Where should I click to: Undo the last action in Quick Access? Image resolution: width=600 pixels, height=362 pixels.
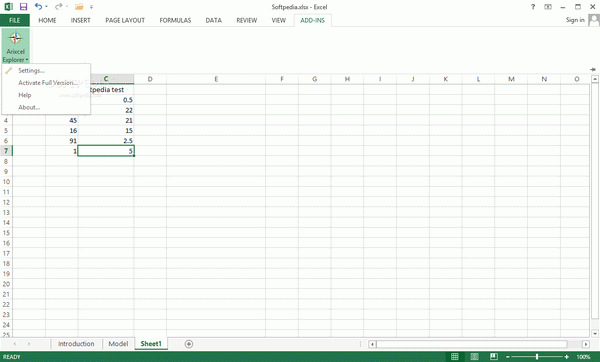[x=38, y=7]
